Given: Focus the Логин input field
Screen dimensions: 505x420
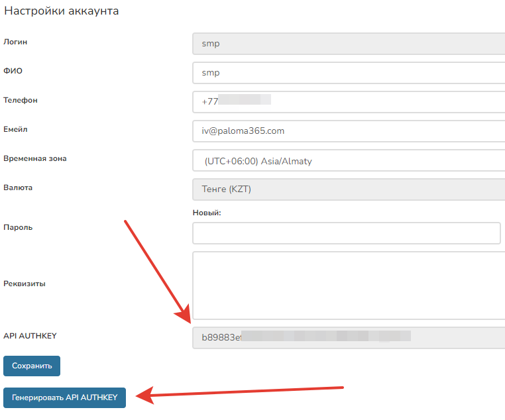Looking at the screenshot, I should coord(348,44).
